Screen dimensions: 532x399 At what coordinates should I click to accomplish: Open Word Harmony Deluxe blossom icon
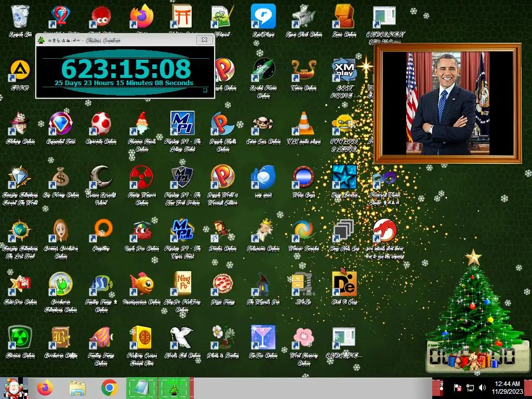[303, 338]
